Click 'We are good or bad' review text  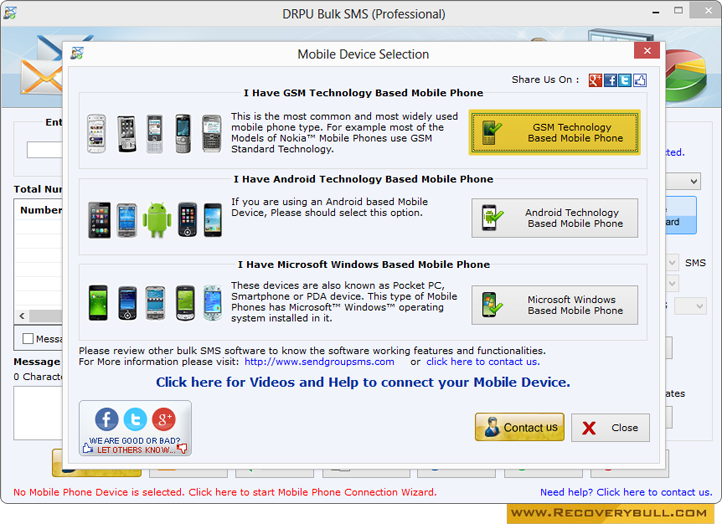point(134,441)
